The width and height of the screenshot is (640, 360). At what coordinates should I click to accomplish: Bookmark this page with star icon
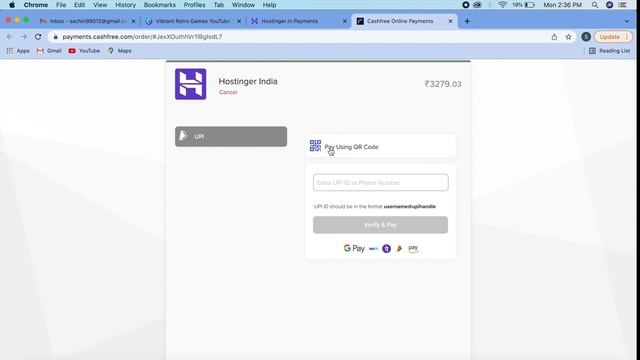coord(568,37)
